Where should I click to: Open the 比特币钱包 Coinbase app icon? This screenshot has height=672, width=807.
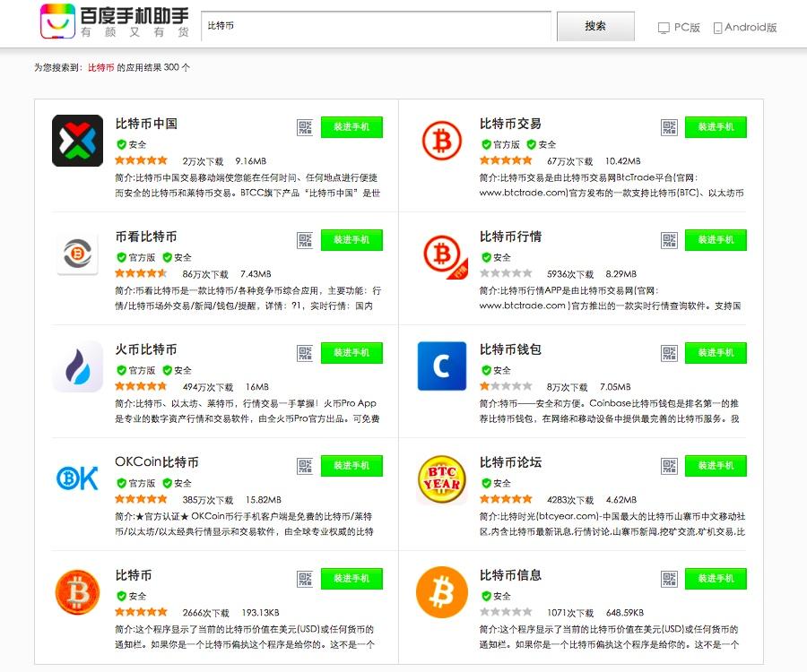coord(441,366)
